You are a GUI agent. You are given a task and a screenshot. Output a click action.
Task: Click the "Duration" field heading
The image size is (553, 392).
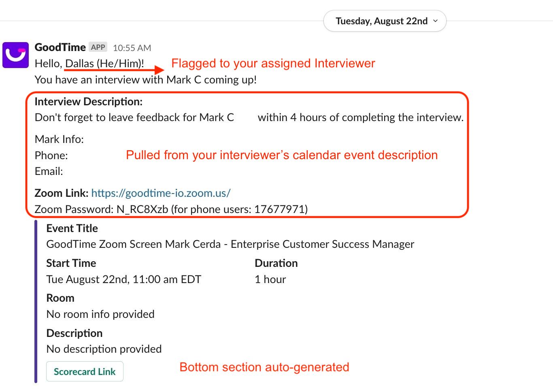pyautogui.click(x=276, y=263)
